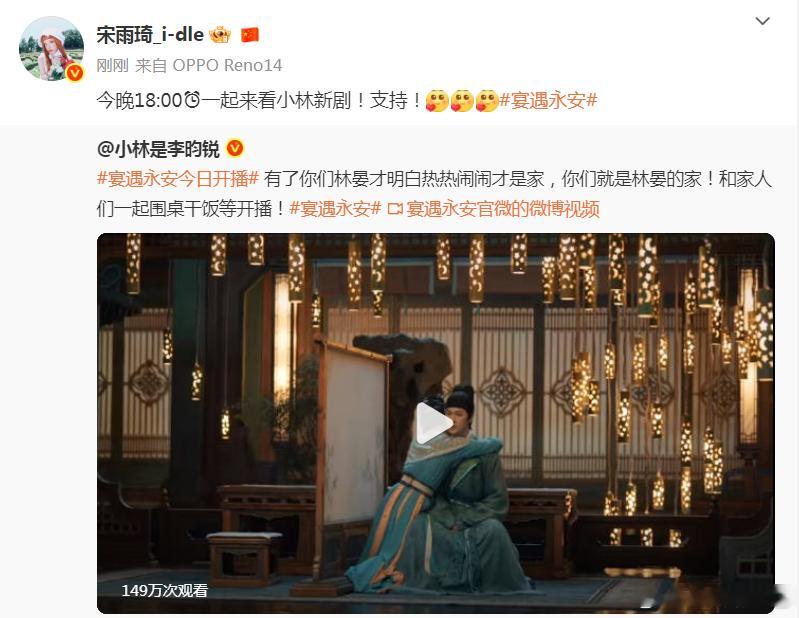
Task: Click the alarm clock emoji after 18:00
Action: (x=192, y=100)
